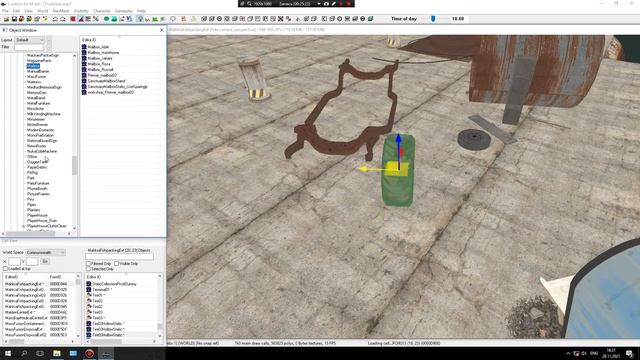The height and width of the screenshot is (360, 640).
Task: Click the icon beside Mailbox_Able in the list
Action: pyautogui.click(x=84, y=47)
